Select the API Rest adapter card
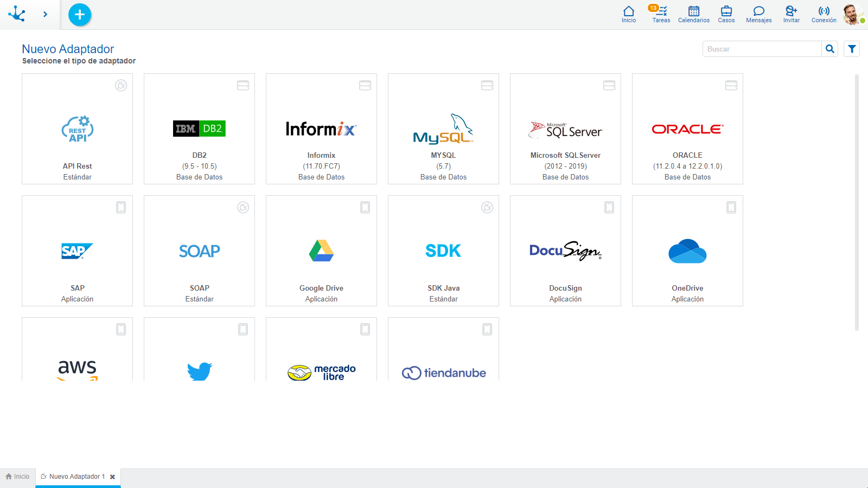The height and width of the screenshot is (488, 868). tap(78, 129)
